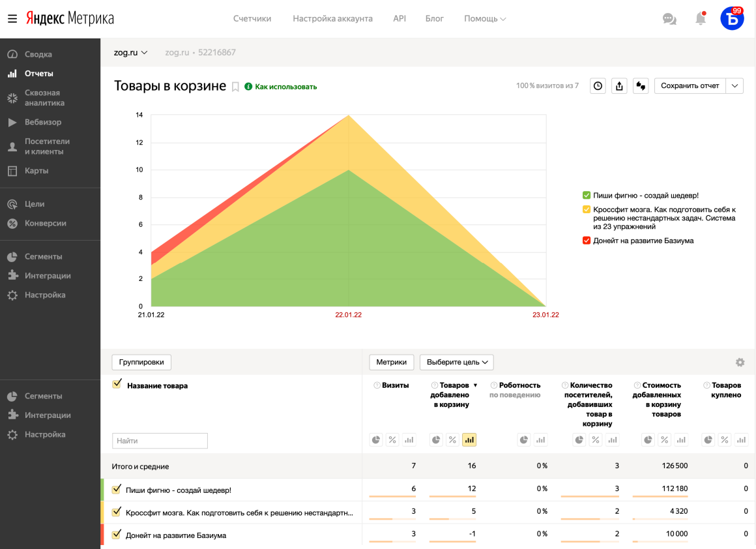Show pie chart for Количество посетителей column
The height and width of the screenshot is (549, 756).
pyautogui.click(x=579, y=440)
